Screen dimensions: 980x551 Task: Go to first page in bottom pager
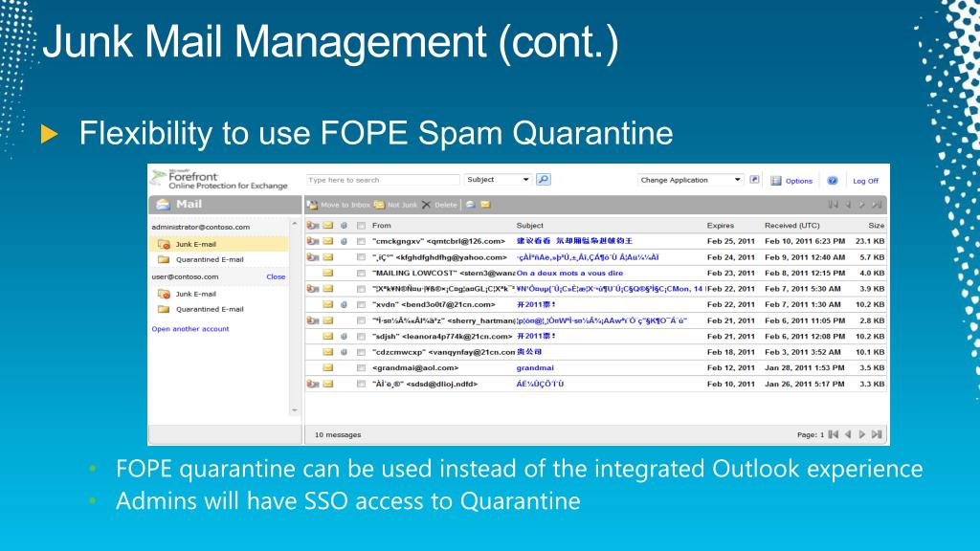(834, 434)
